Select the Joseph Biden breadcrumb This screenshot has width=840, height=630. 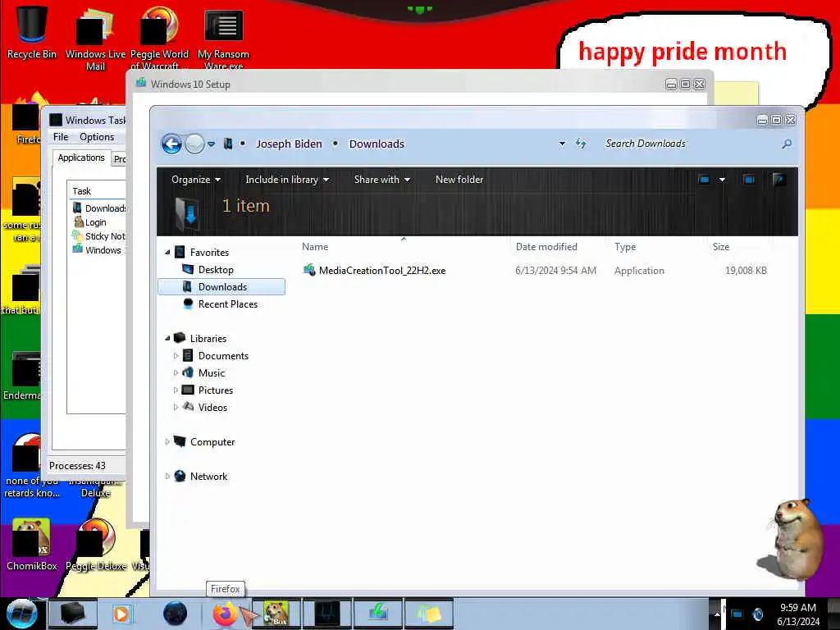coord(289,144)
